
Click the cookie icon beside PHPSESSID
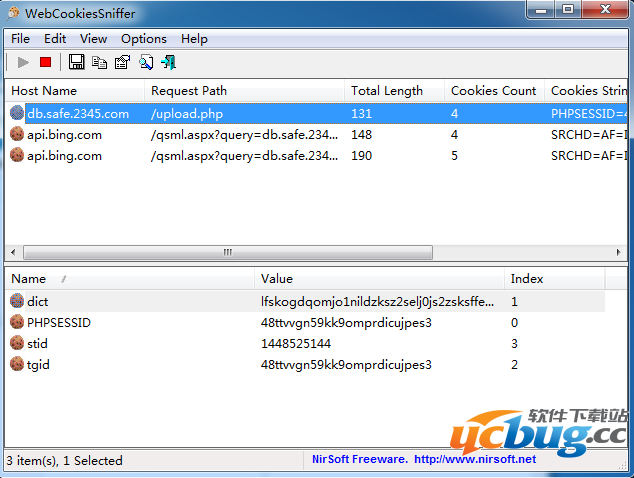pos(17,322)
